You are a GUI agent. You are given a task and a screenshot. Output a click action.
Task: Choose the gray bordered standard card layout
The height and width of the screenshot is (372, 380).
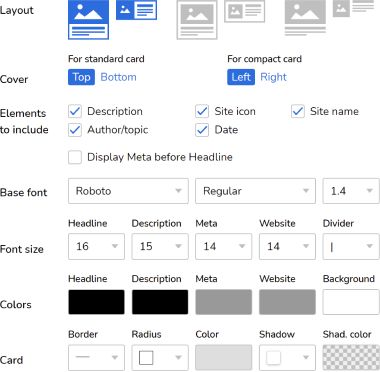pyautogui.click(x=197, y=20)
